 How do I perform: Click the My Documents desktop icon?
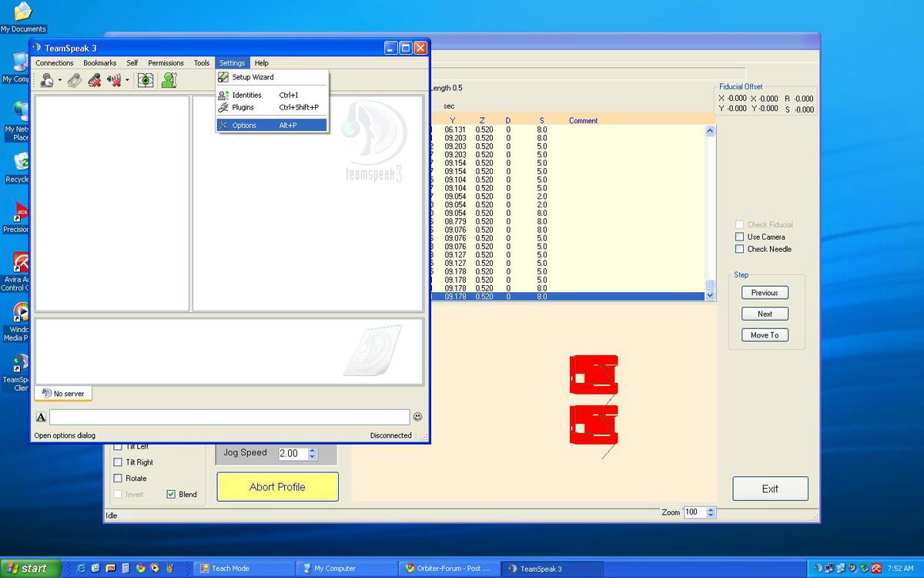(23, 17)
